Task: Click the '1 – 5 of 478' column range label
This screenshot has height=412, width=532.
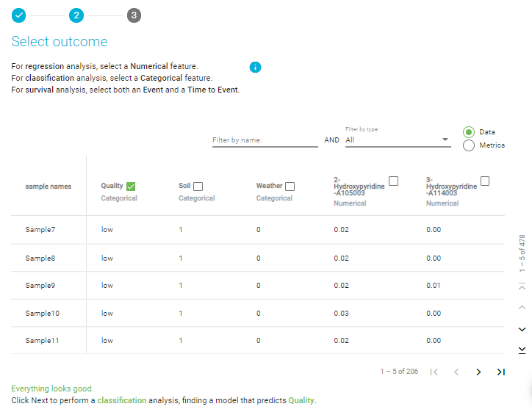Action: click(522, 253)
